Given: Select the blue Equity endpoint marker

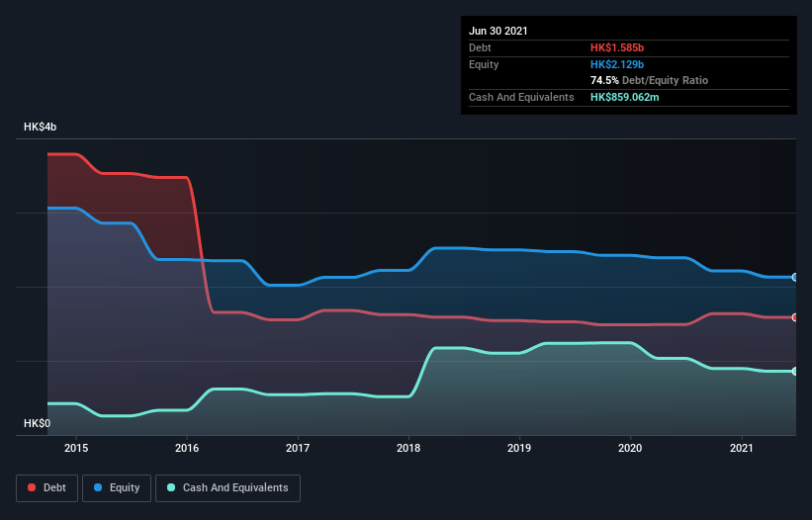Looking at the screenshot, I should coord(795,278).
